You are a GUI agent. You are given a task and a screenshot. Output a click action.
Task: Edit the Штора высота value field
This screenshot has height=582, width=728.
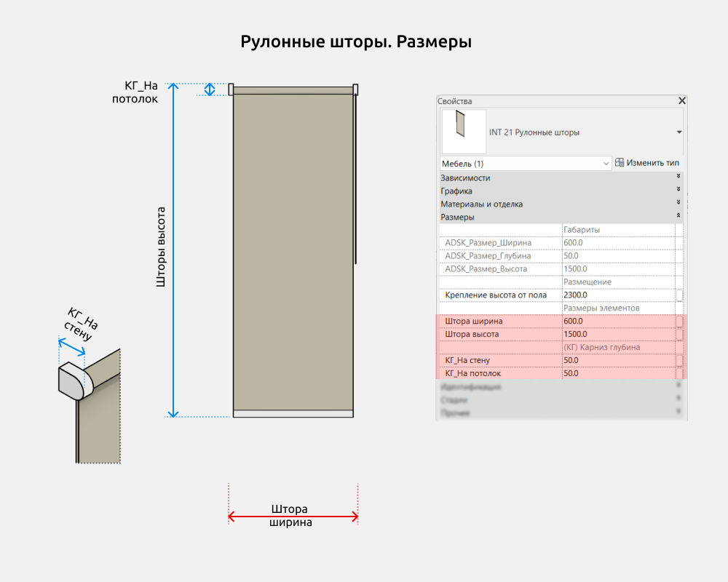click(618, 334)
